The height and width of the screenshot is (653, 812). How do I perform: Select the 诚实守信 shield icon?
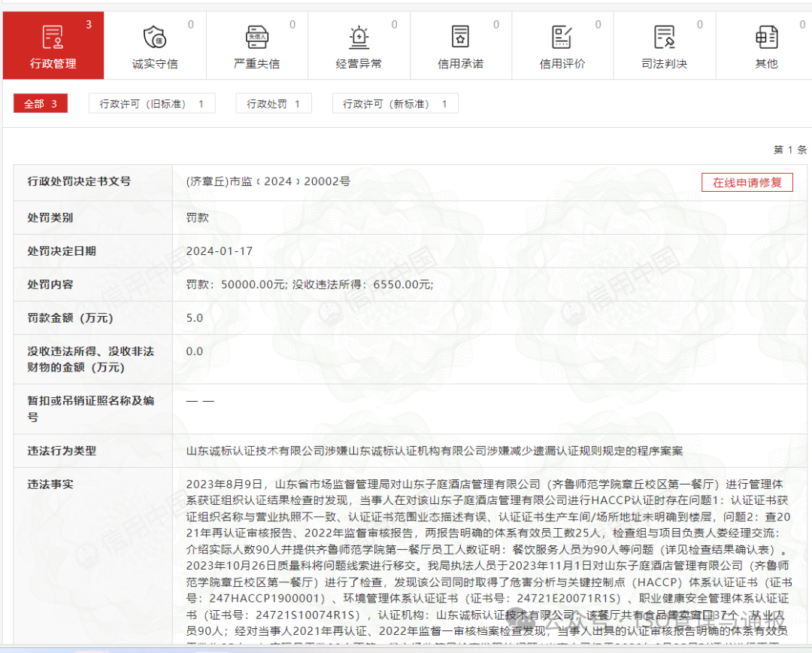pos(155,35)
